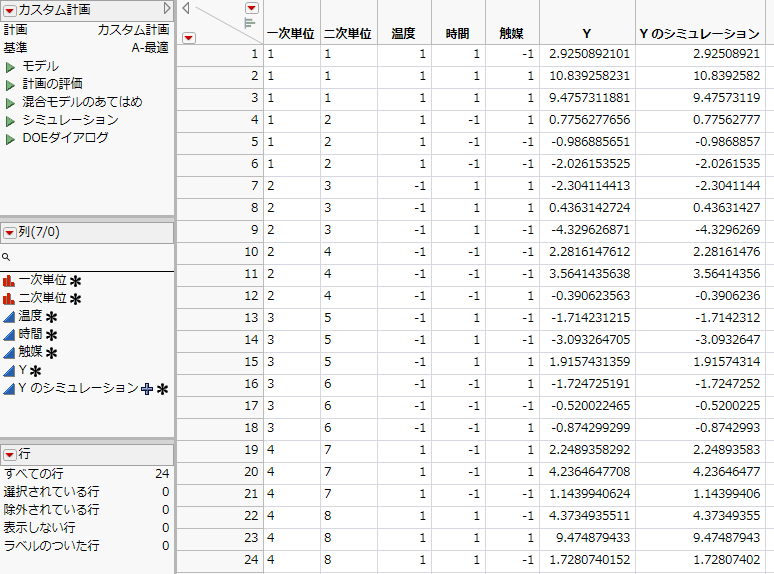Open the 行 rows panel red triangle menu
774x574 pixels.
click(x=10, y=455)
